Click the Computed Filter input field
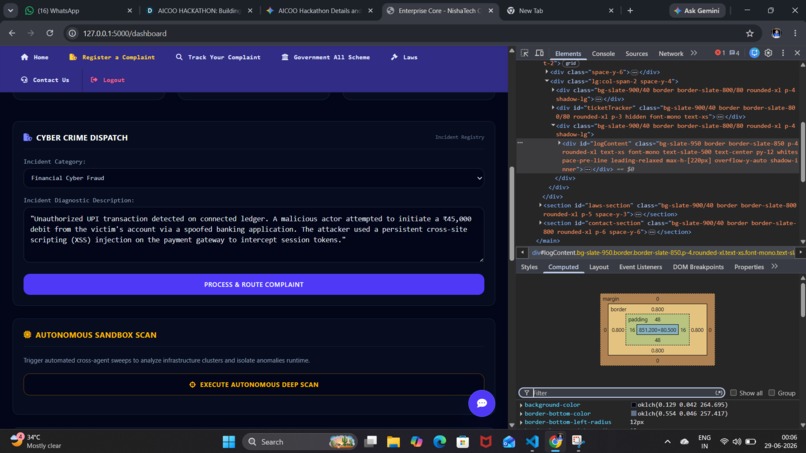 point(622,393)
